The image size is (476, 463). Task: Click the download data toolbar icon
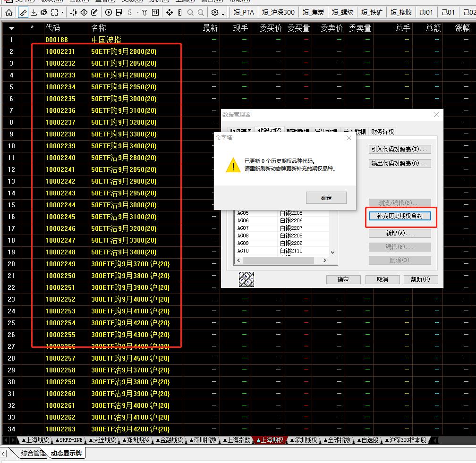[x=34, y=12]
